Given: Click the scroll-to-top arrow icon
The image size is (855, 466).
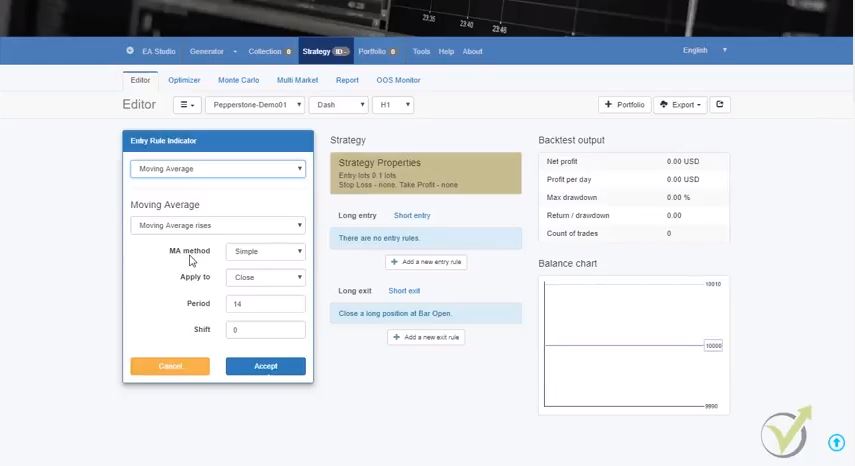Looking at the screenshot, I should [836, 442].
